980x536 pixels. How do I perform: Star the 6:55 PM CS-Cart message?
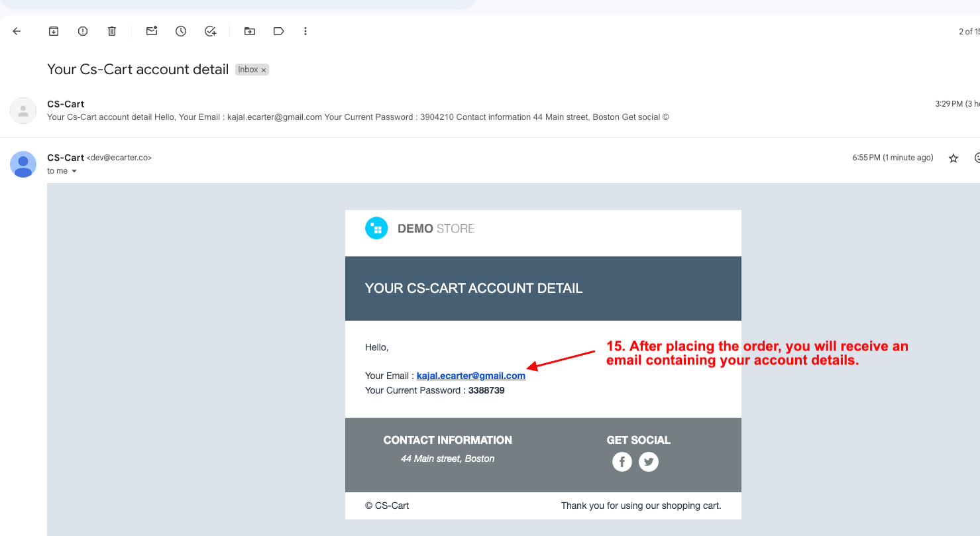tap(953, 158)
